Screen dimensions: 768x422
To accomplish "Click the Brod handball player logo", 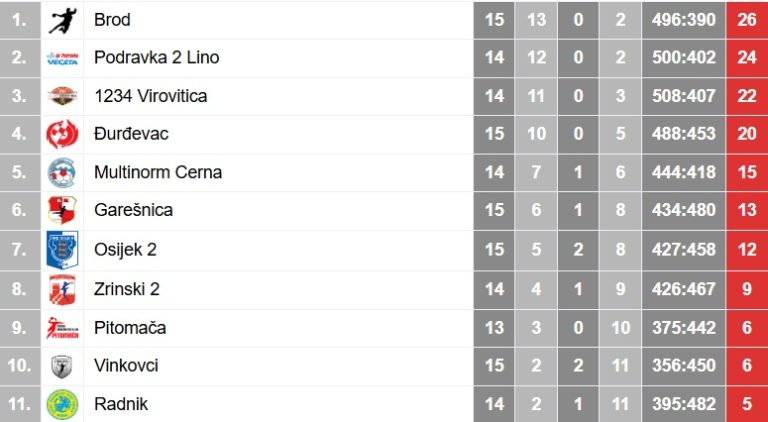I will pos(62,21).
